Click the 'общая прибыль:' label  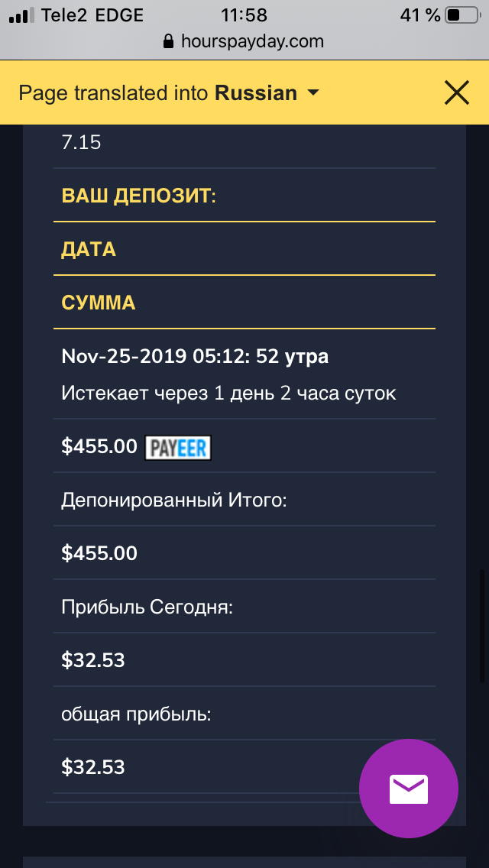tap(136, 714)
